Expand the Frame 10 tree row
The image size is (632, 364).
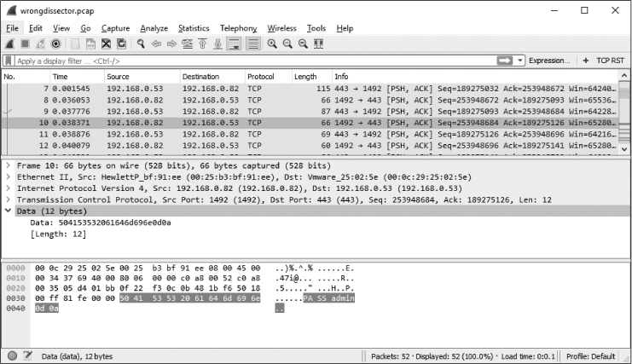(x=9, y=165)
